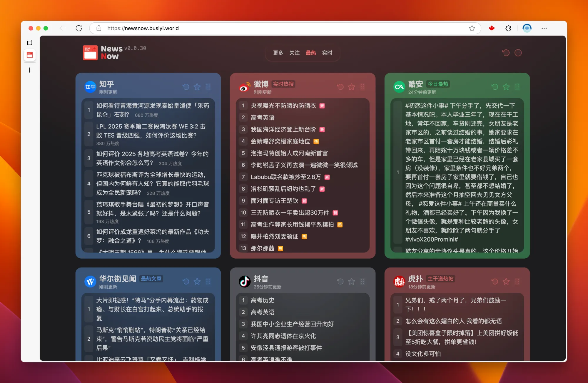
Task: Expand the 更多 menu
Action: [278, 53]
